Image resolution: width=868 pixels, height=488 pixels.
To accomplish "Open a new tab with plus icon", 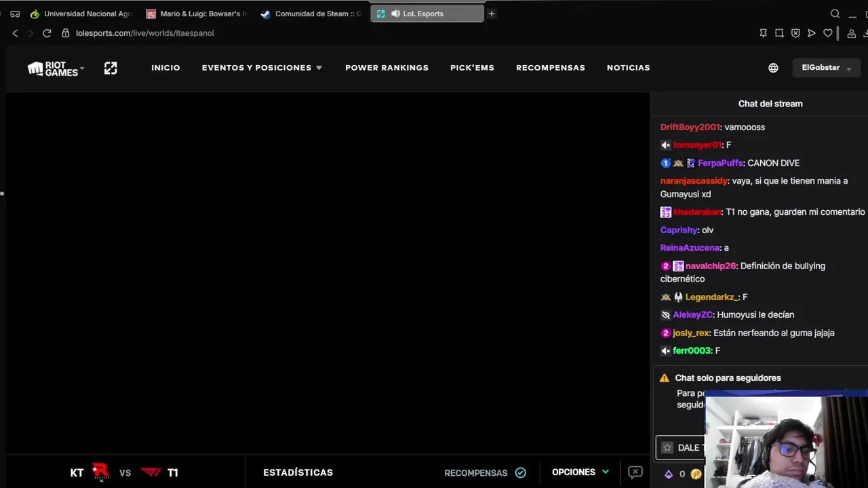I will tap(492, 14).
